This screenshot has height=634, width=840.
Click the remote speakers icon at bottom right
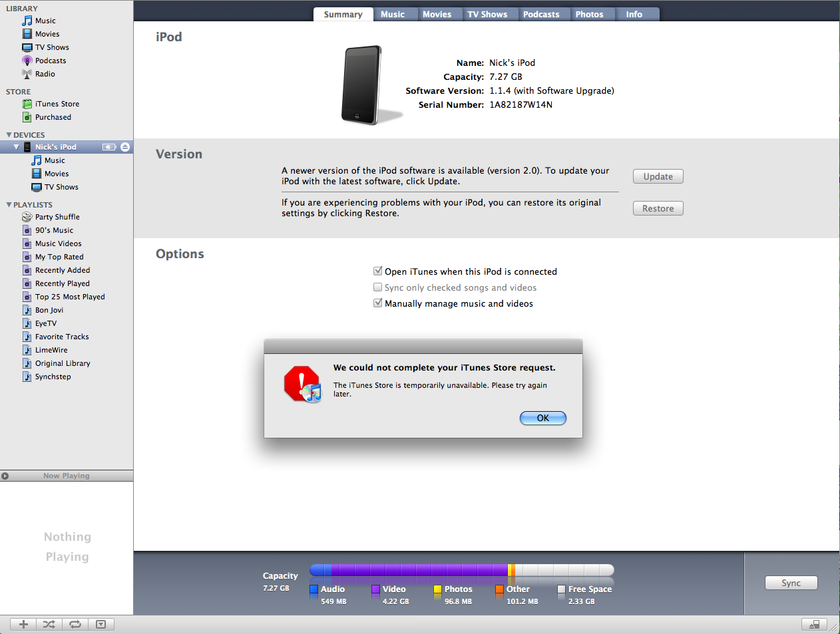(x=814, y=624)
